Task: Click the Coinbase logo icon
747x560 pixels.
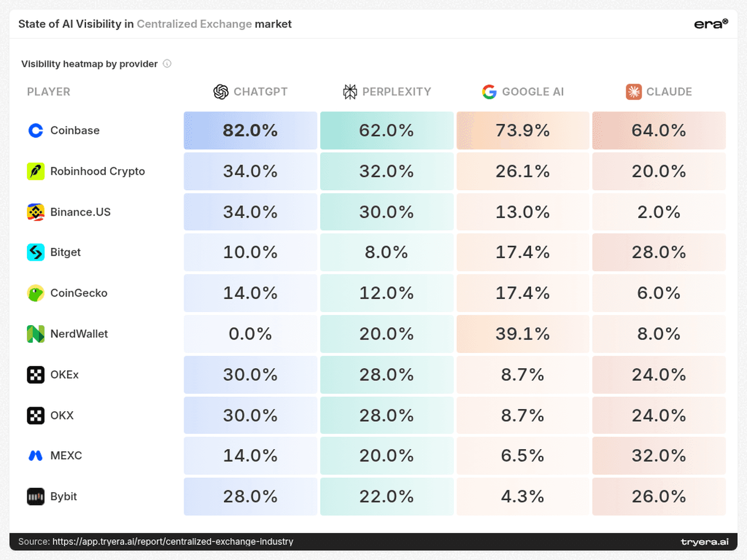Action: coord(36,130)
